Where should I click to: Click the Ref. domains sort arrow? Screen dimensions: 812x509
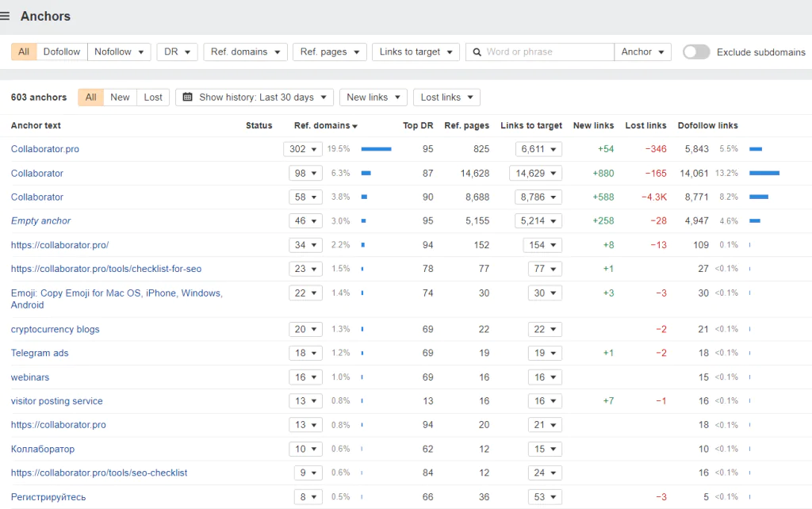pyautogui.click(x=354, y=126)
